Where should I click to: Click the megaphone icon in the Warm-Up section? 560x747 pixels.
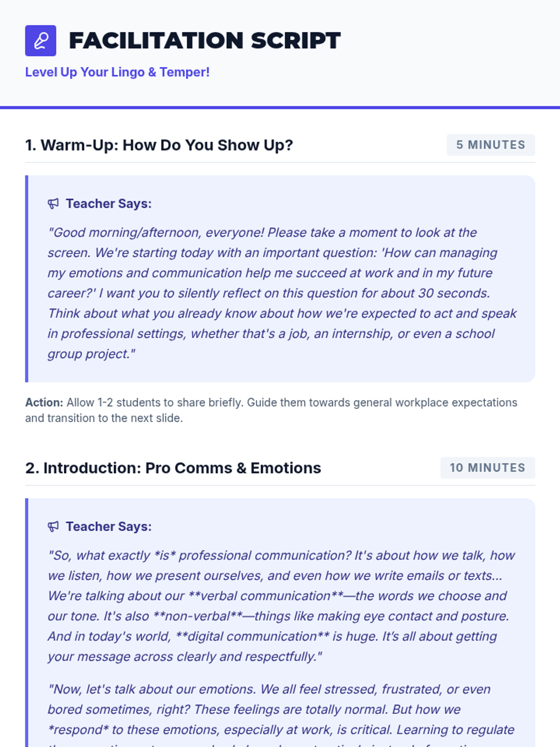pos(53,204)
